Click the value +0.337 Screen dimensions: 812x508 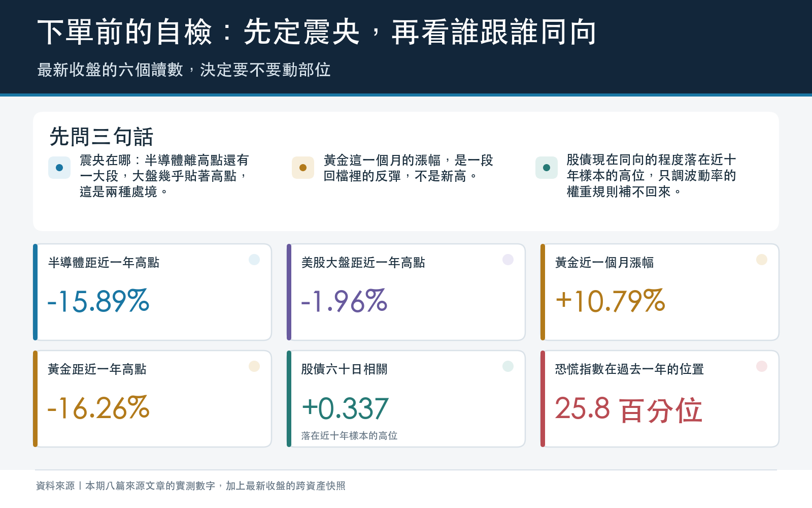pyautogui.click(x=345, y=408)
